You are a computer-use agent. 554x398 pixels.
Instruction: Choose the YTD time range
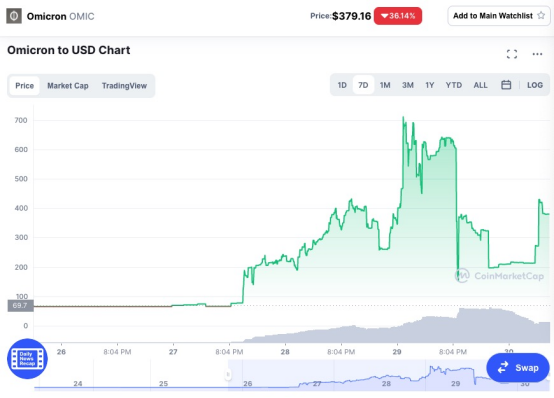(454, 85)
